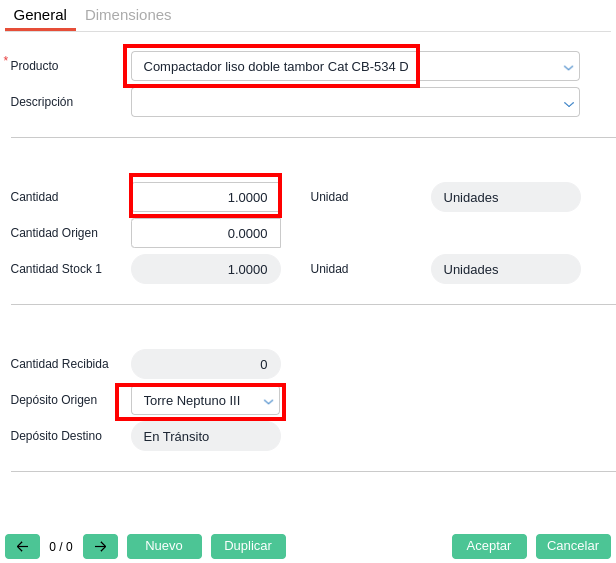Switch to the Dimensiones tab
The image size is (616, 563).
point(128,15)
